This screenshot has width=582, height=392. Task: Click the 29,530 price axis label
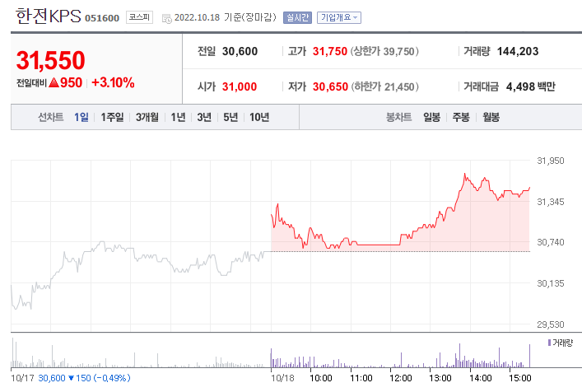point(551,324)
